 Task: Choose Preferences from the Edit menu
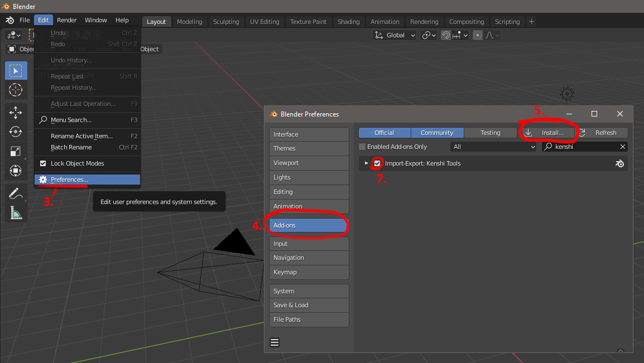click(x=88, y=180)
